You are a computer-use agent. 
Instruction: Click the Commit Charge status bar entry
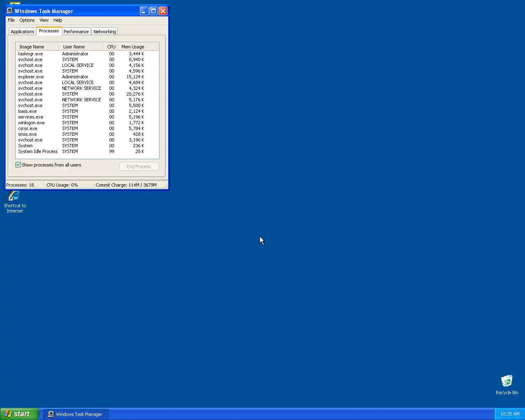pos(126,185)
